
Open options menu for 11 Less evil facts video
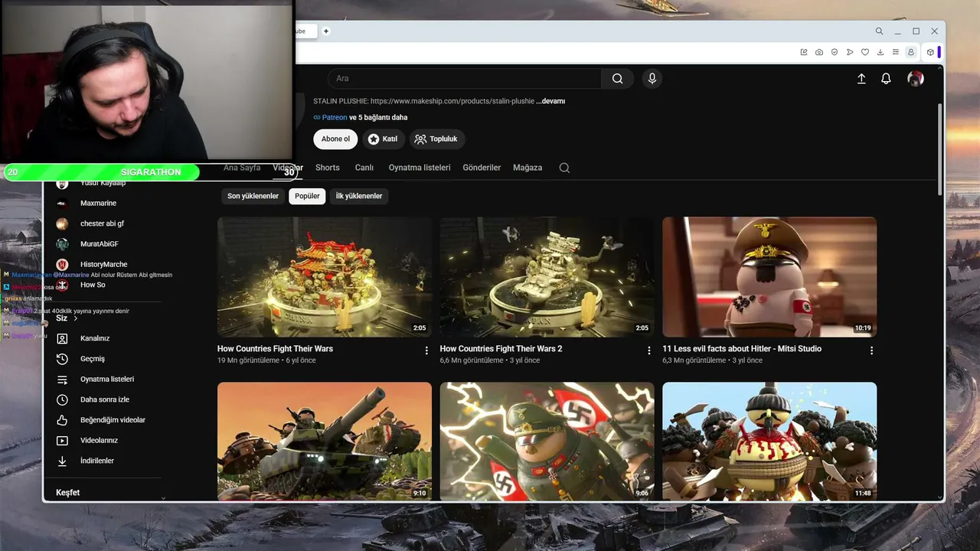click(x=871, y=350)
